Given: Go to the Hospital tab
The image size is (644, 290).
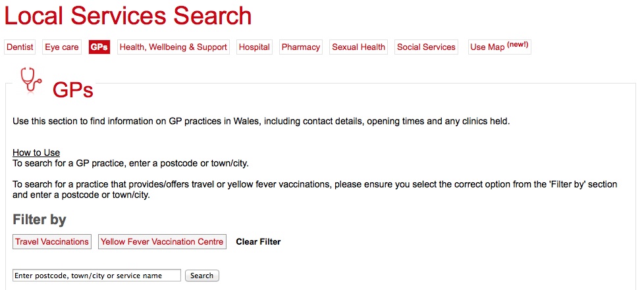Looking at the screenshot, I should 254,47.
